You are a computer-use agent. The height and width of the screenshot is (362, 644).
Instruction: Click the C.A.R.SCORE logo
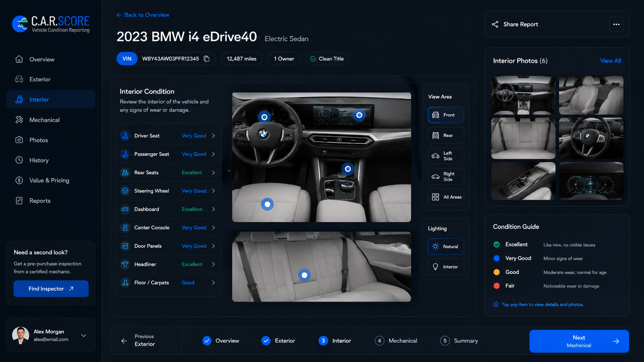(x=51, y=24)
